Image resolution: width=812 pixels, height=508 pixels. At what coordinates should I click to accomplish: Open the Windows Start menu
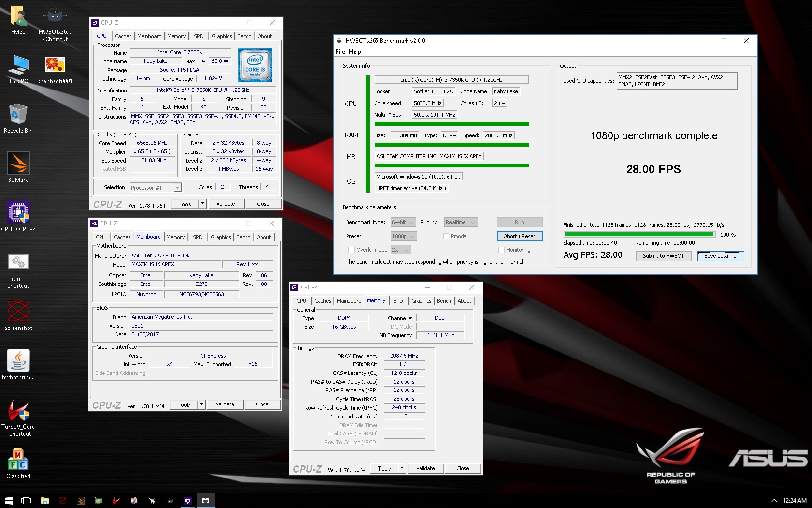8,501
